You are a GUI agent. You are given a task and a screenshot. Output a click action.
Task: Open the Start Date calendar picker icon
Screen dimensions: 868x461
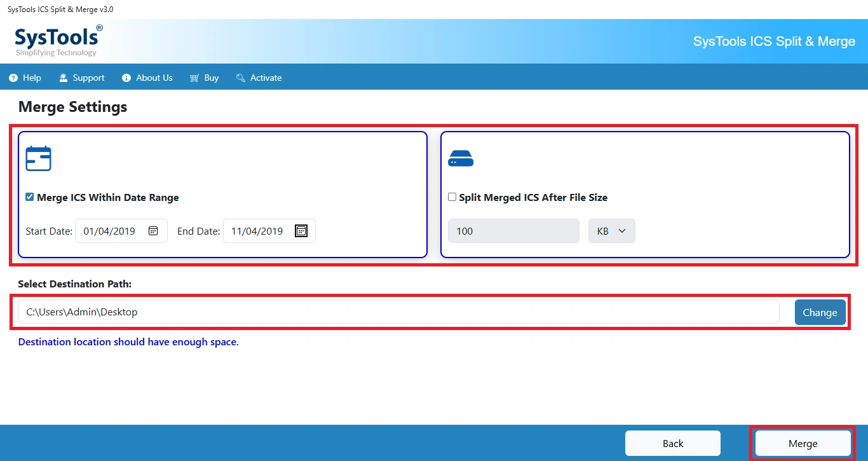coord(153,231)
